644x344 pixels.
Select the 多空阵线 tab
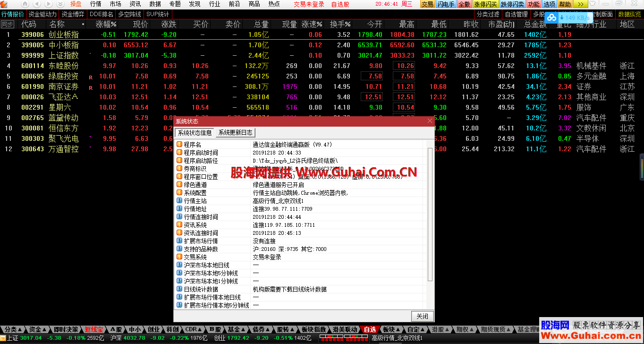(129, 14)
